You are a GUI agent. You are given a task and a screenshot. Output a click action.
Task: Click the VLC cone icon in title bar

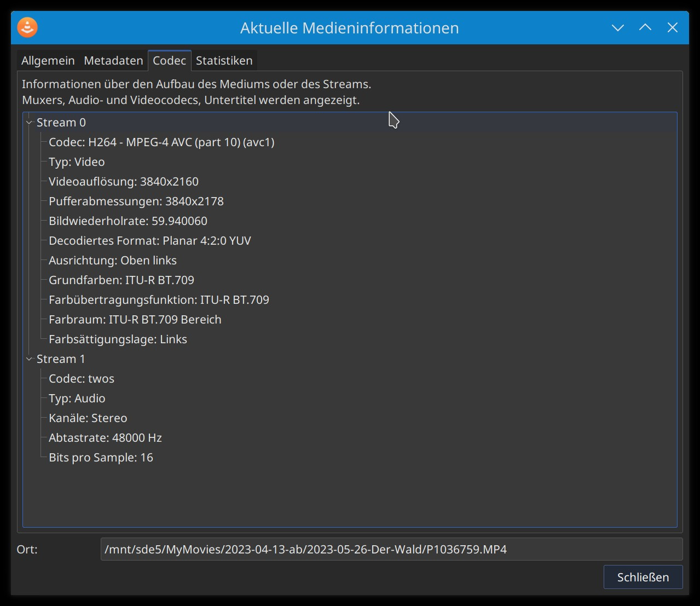click(x=27, y=27)
